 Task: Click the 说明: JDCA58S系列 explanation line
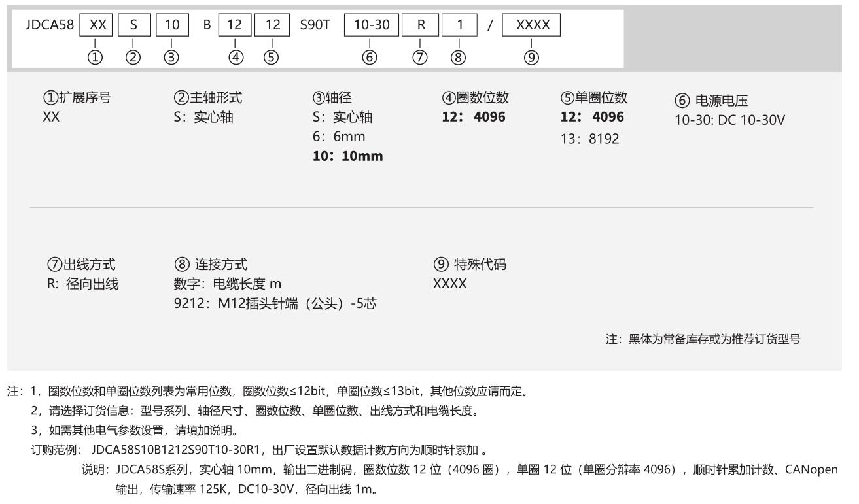[x=459, y=469]
